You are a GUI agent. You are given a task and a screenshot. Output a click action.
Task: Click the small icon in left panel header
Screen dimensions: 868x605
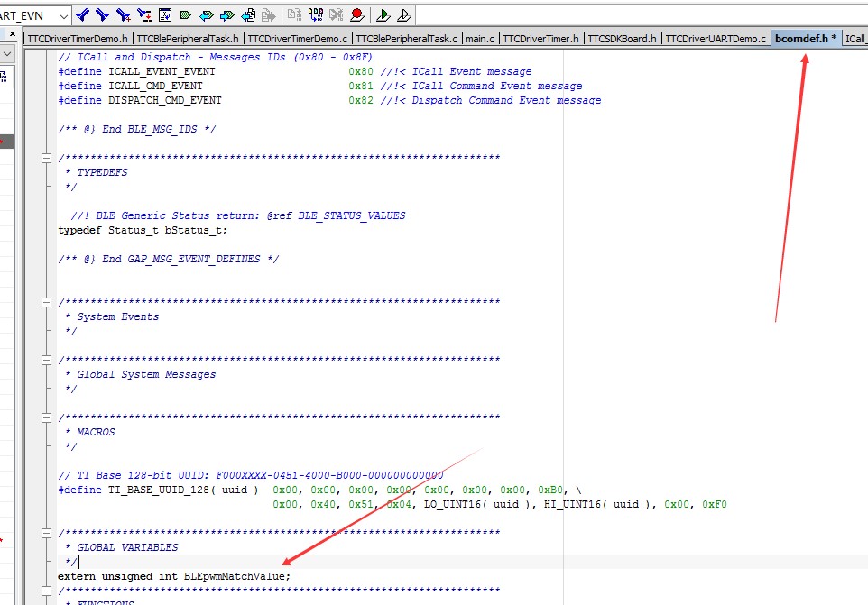4,77
